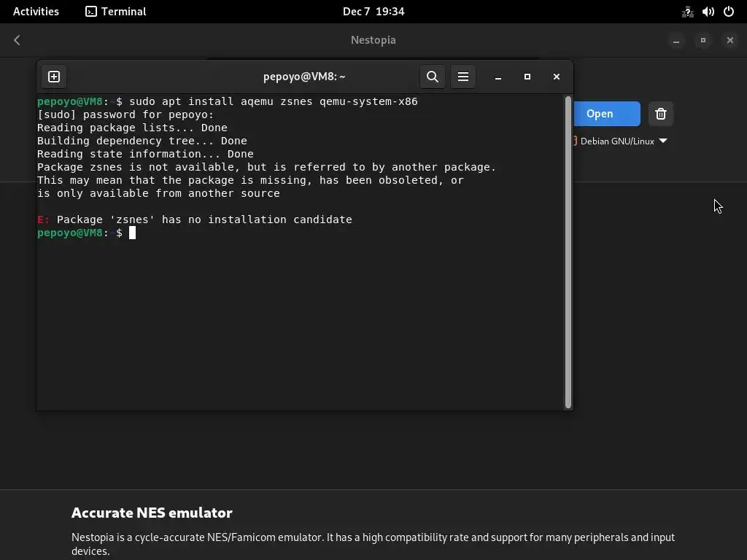Click the network status icon
The width and height of the screenshot is (747, 560).
tap(687, 12)
